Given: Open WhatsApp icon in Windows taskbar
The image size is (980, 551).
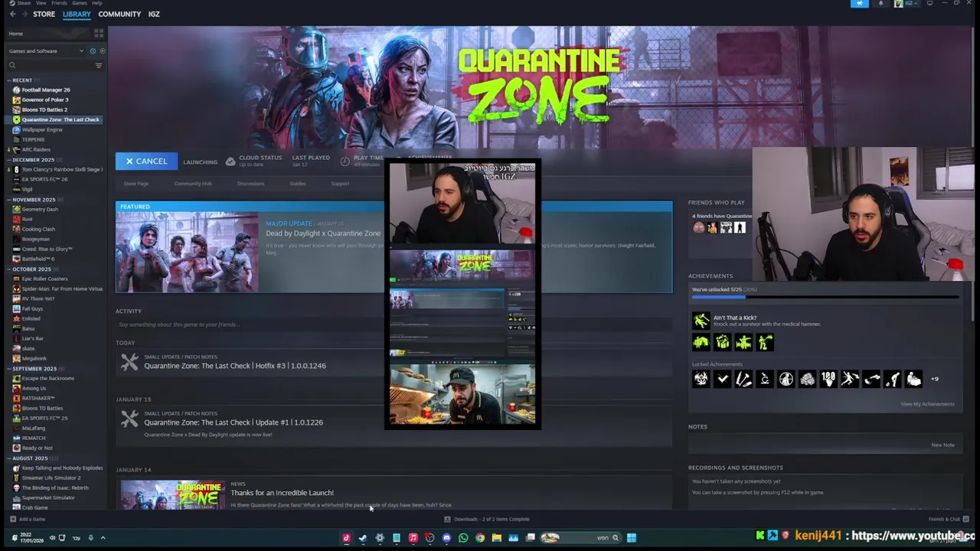Looking at the screenshot, I should (x=463, y=538).
